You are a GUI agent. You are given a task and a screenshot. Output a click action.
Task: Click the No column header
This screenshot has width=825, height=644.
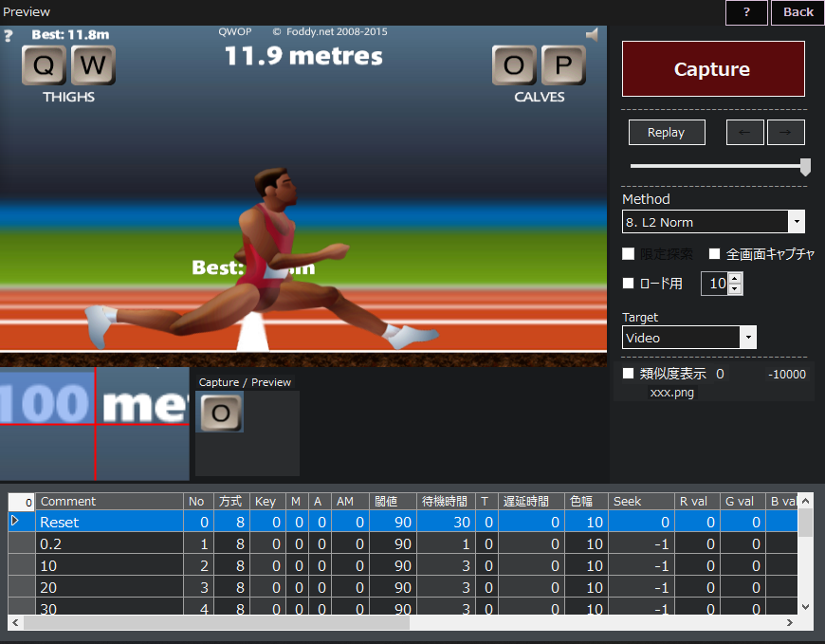point(198,502)
